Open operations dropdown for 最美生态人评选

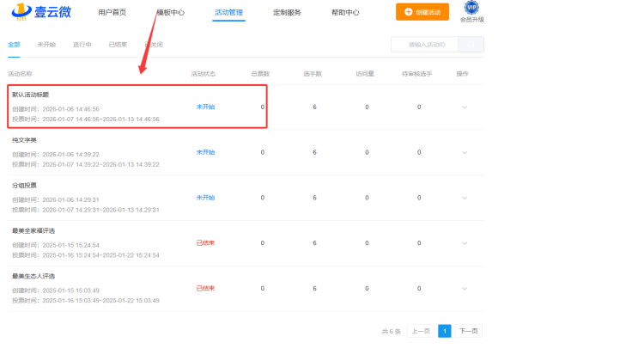tap(465, 289)
